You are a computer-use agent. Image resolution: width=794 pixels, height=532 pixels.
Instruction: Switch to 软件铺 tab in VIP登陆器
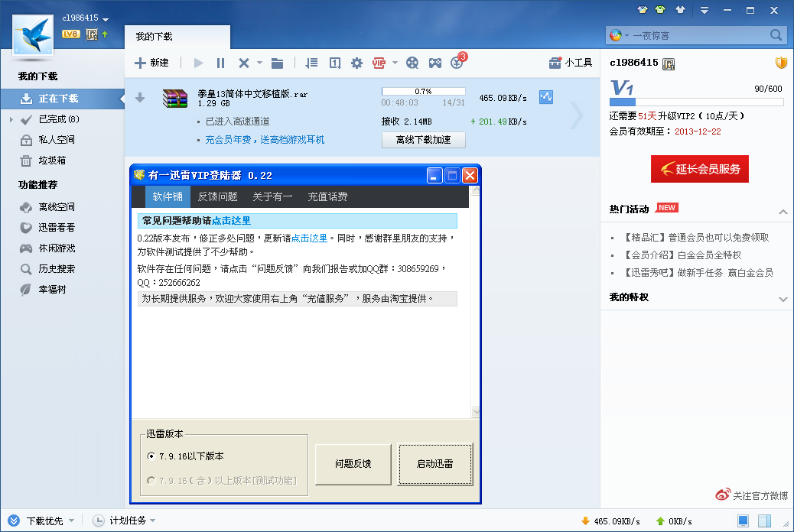[168, 196]
